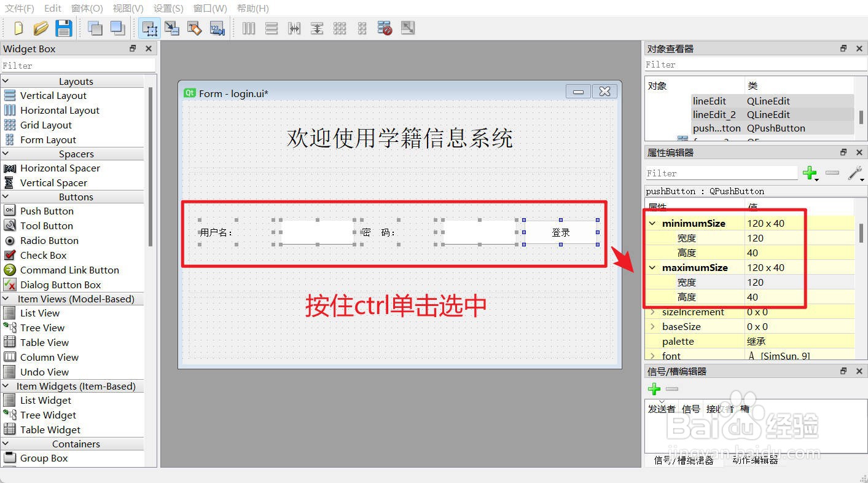Click the Edit Tab Order mode icon
Screen dimensions: 868x483
pyautogui.click(x=217, y=28)
